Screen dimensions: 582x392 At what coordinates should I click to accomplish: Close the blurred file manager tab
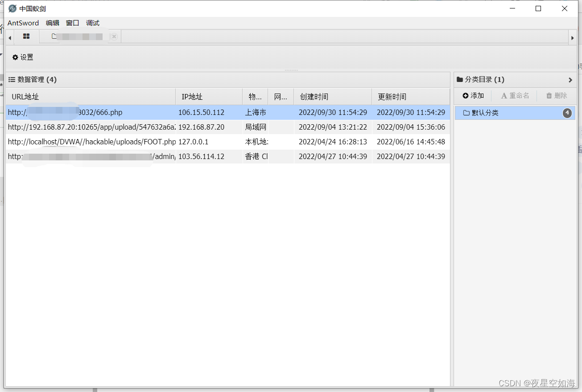pos(114,37)
